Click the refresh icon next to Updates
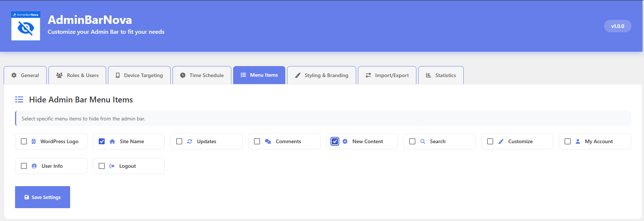 190,141
